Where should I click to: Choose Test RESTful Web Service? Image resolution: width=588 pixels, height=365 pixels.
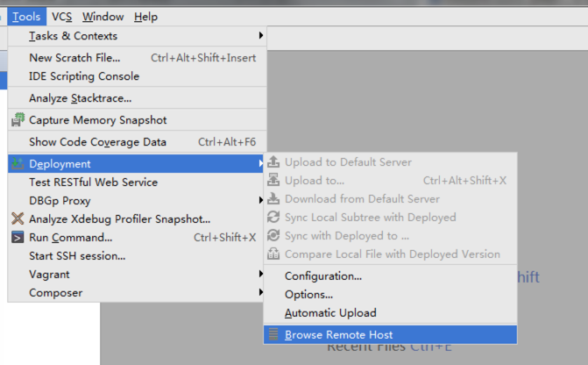point(93,182)
